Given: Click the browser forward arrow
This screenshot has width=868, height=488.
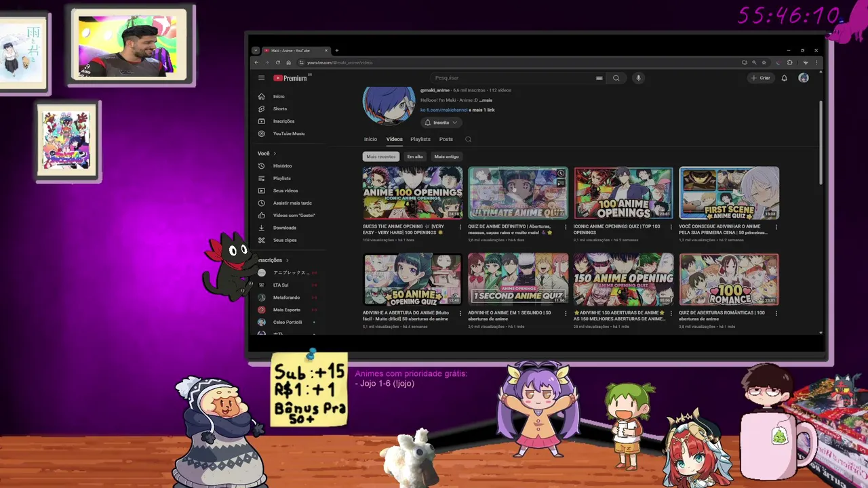Looking at the screenshot, I should 267,62.
